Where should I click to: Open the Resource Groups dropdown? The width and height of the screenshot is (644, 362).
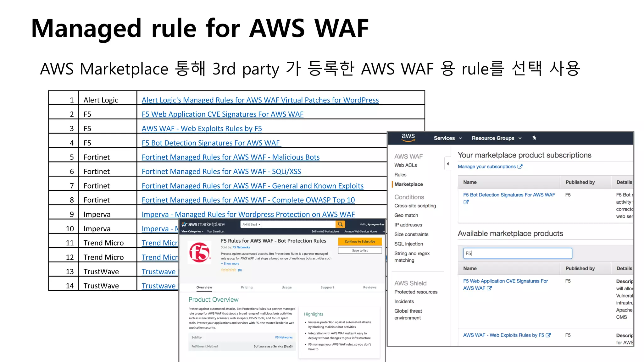[497, 138]
